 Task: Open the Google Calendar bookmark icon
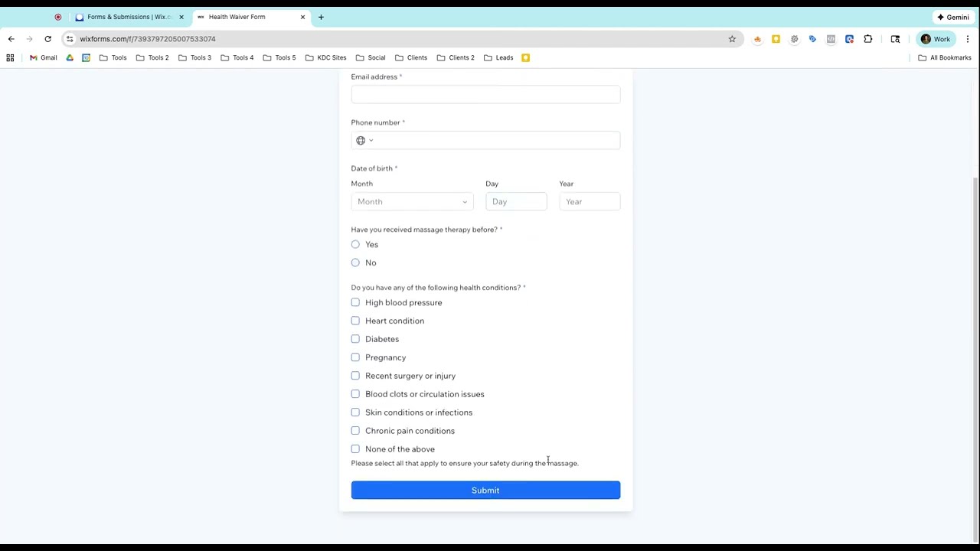[86, 57]
